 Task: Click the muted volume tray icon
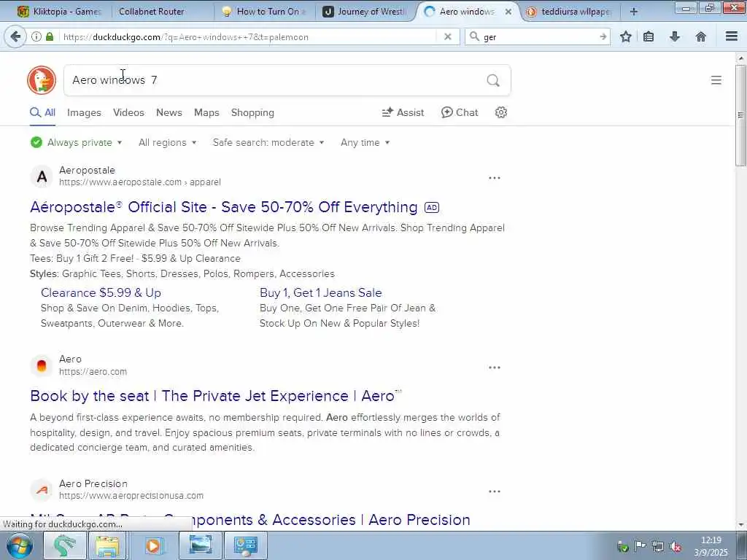(675, 547)
